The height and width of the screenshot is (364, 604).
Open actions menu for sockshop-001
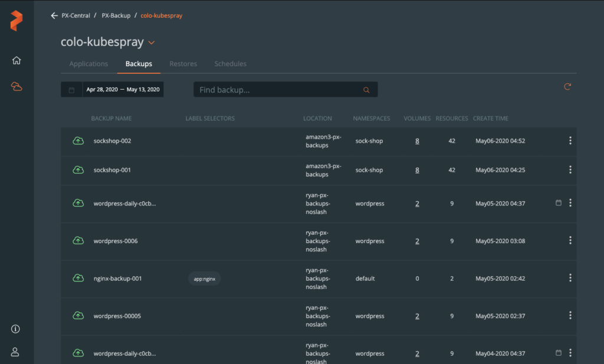click(x=570, y=169)
